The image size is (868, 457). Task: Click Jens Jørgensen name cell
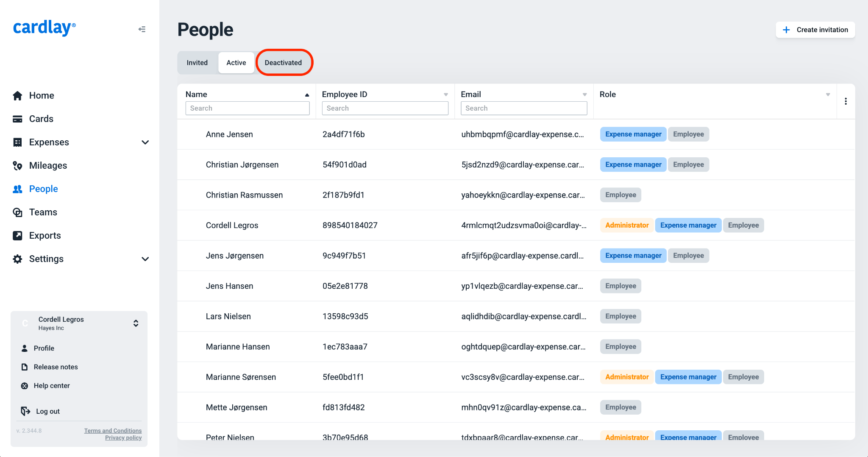coord(235,256)
